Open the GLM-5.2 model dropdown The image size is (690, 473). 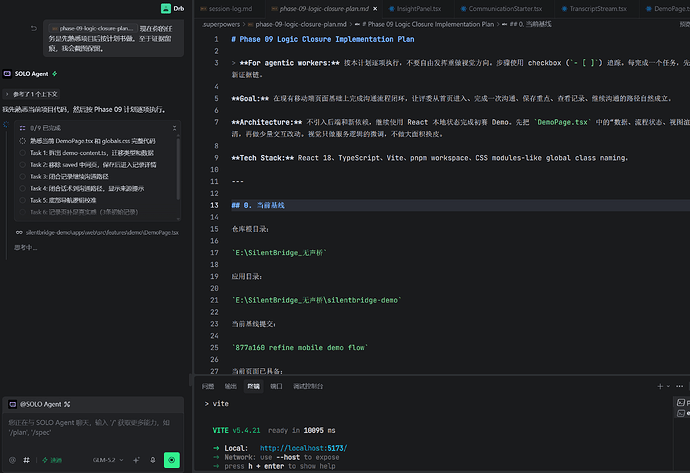[108, 460]
